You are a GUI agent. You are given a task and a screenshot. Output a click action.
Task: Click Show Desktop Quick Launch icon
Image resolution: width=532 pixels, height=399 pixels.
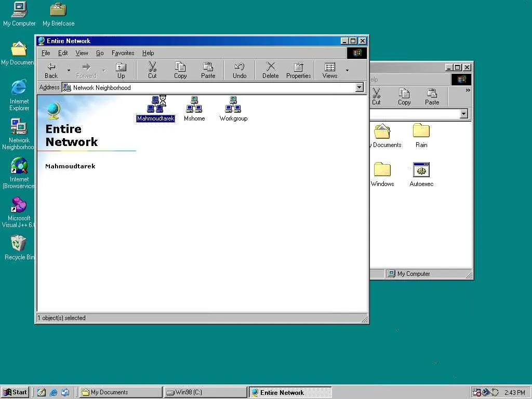[x=65, y=392]
